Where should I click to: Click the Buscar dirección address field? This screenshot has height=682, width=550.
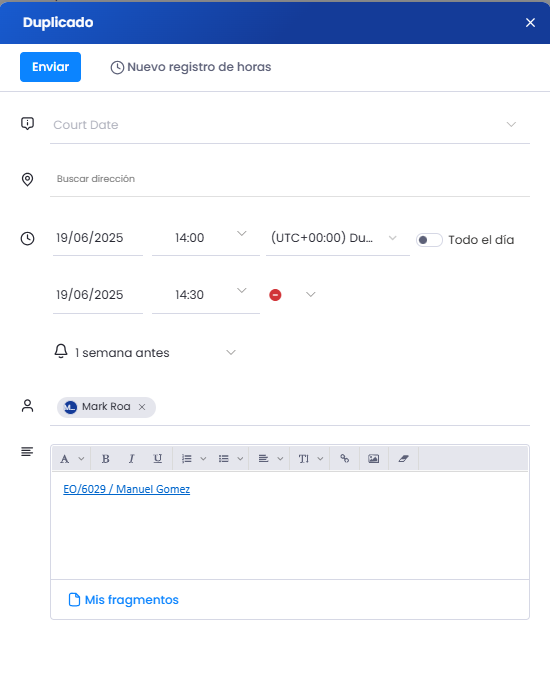(x=290, y=179)
